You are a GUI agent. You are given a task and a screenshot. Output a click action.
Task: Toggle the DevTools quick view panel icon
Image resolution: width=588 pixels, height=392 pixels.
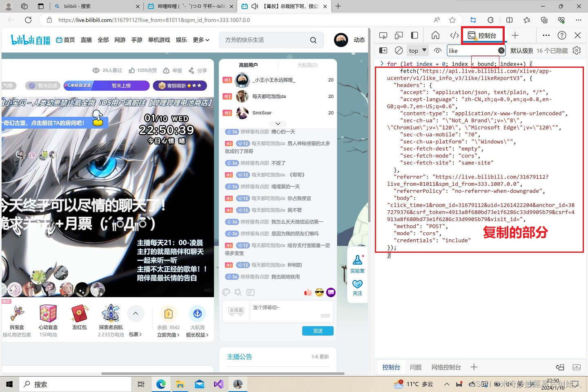(414, 36)
